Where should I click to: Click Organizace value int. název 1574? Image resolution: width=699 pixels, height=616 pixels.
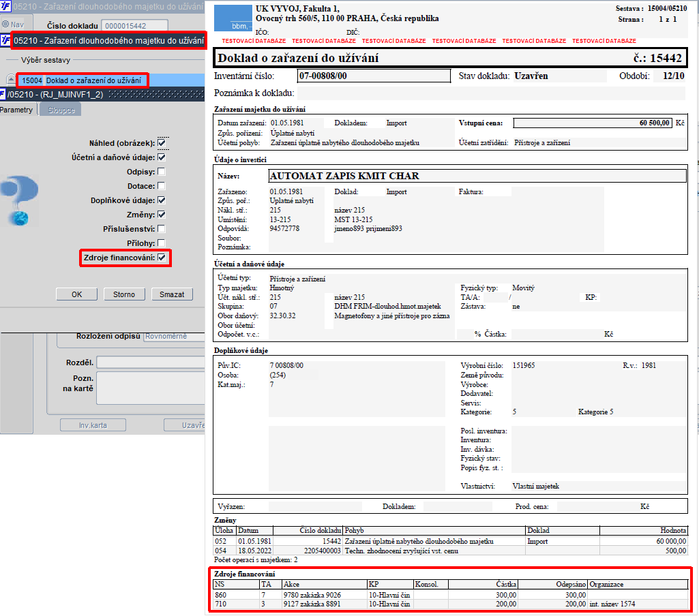612,604
